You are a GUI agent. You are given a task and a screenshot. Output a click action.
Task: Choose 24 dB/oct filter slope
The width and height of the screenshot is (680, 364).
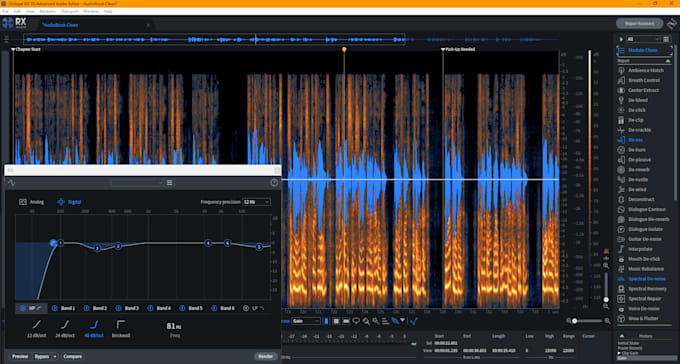coord(66,328)
